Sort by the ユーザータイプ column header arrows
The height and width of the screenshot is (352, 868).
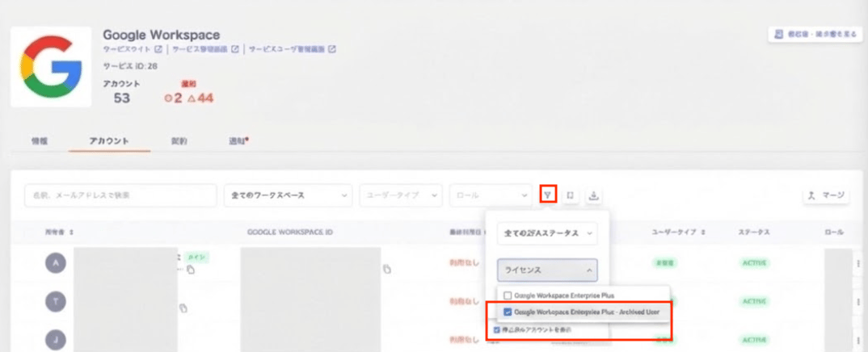click(704, 233)
